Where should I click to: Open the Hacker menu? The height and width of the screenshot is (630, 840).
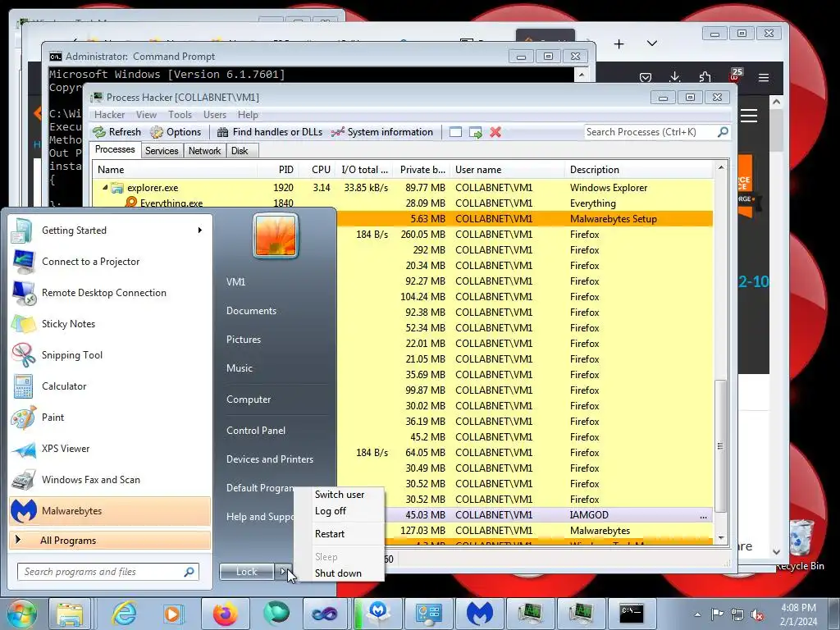coord(109,115)
